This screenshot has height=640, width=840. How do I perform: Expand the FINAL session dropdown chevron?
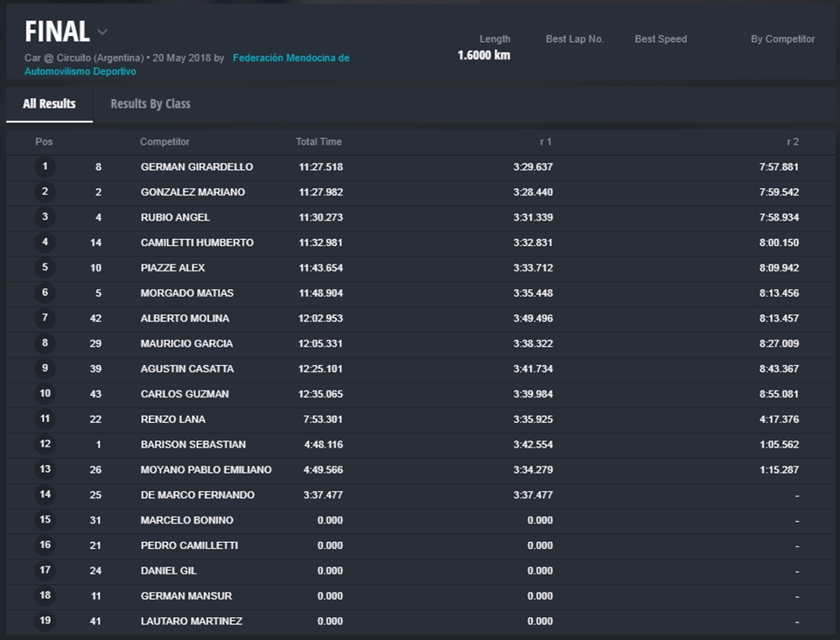tap(102, 32)
